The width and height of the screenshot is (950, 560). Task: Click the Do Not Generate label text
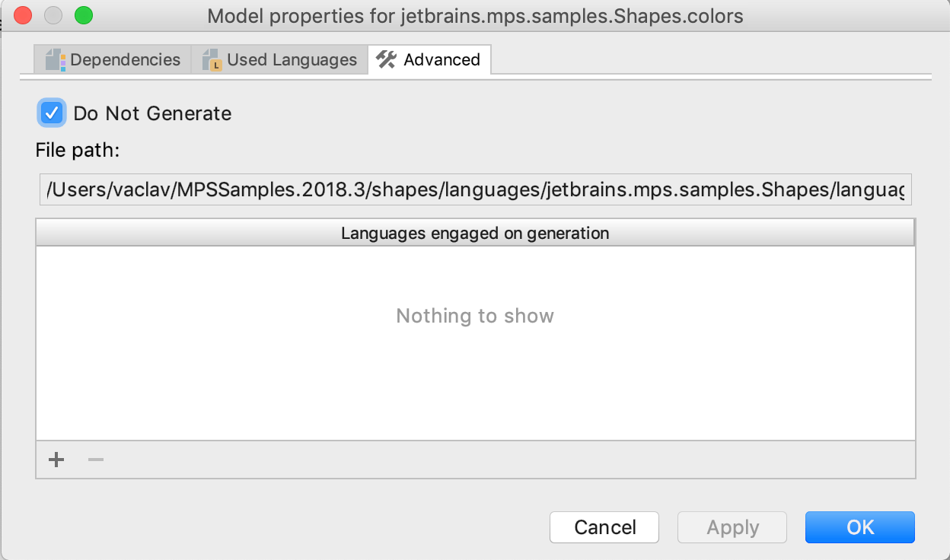tap(152, 113)
